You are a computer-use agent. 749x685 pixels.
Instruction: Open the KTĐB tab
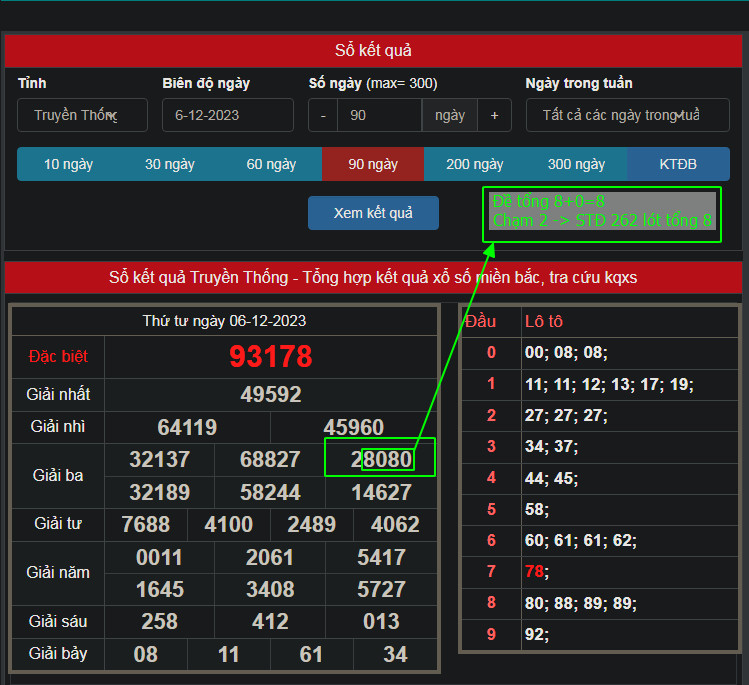point(678,164)
